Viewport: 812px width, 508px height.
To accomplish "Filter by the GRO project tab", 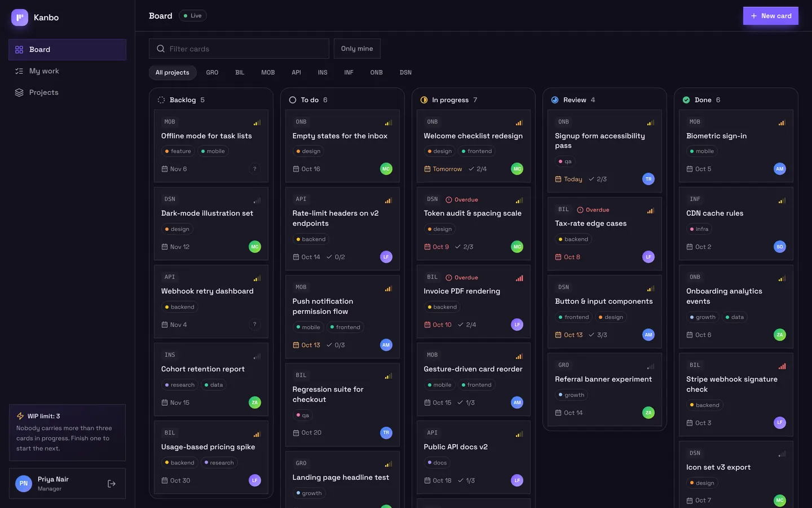I will click(212, 72).
